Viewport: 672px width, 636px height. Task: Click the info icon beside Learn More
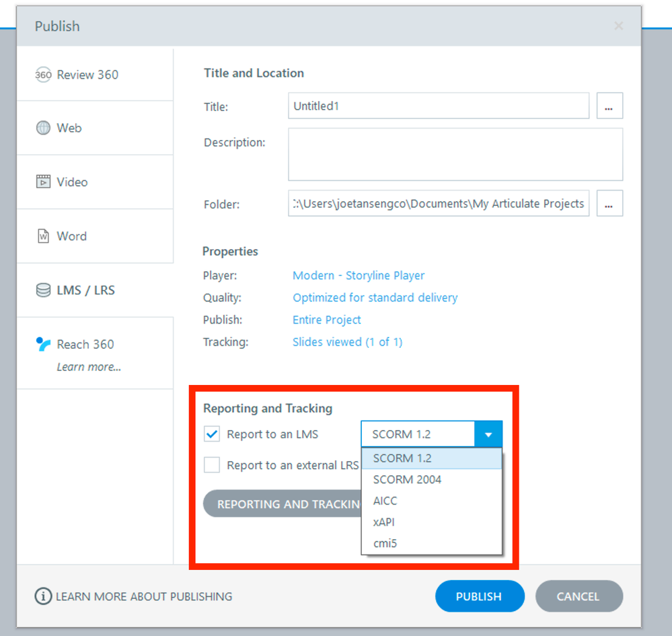(43, 596)
